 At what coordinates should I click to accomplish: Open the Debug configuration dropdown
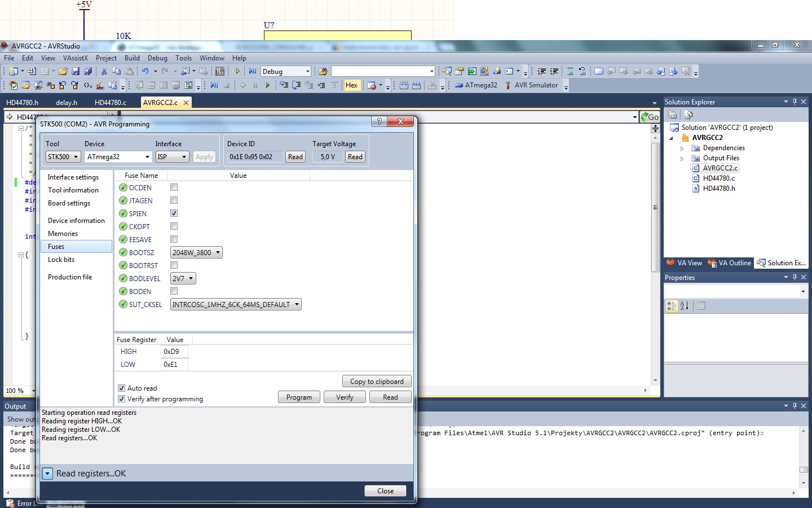coord(286,71)
